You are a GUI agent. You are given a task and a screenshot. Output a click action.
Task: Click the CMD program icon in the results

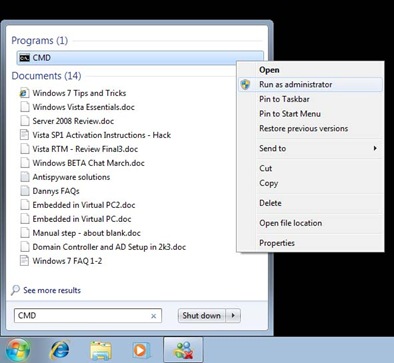[x=24, y=58]
